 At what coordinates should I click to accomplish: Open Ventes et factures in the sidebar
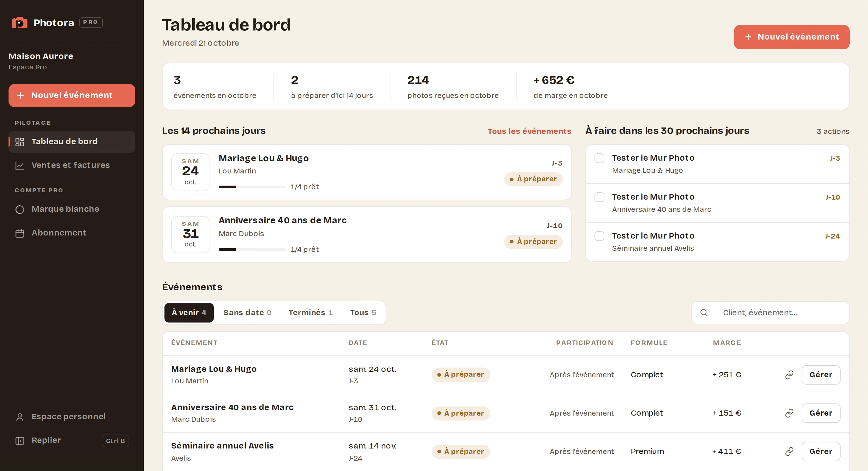click(72, 165)
